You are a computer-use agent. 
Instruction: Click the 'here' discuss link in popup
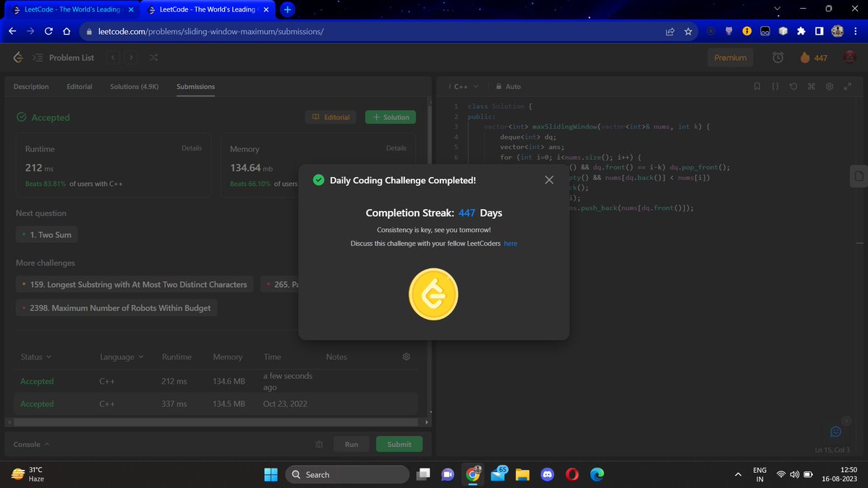coord(511,244)
